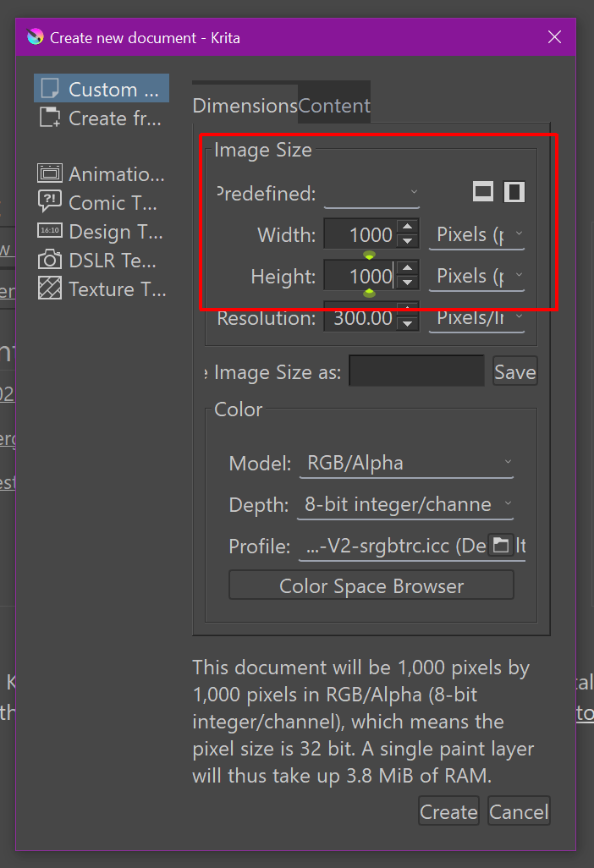Switch to the Dimensions tab
This screenshot has width=594, height=868.
click(x=245, y=106)
